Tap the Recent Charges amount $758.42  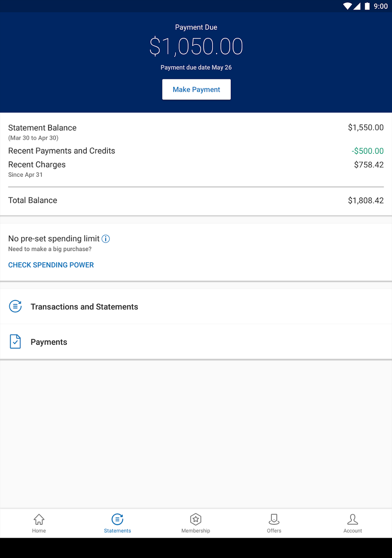[369, 165]
